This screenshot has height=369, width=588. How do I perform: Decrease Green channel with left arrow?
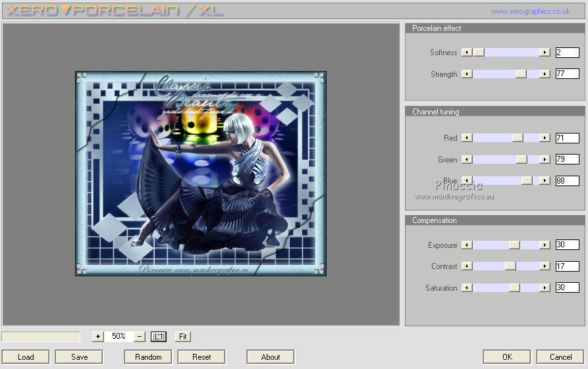click(467, 160)
